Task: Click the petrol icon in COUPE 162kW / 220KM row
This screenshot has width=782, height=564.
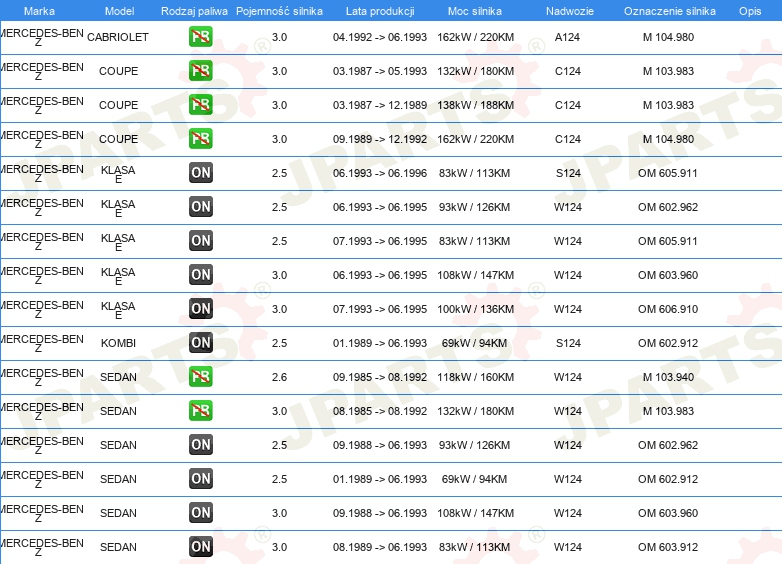Action: coord(200,139)
